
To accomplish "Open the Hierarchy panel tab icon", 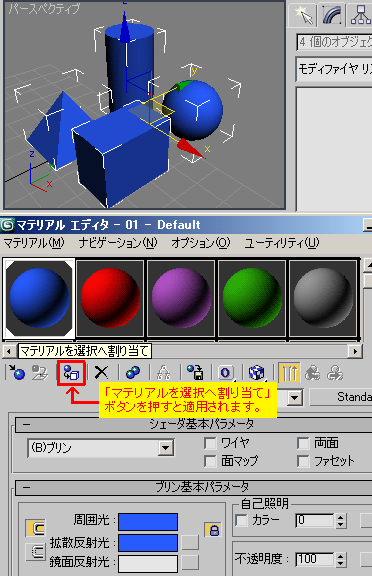I will point(360,15).
